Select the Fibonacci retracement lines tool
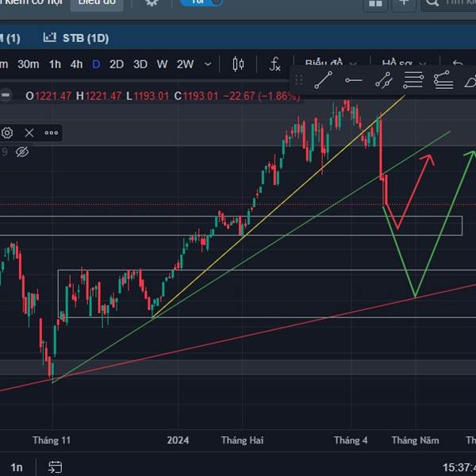 413,80
